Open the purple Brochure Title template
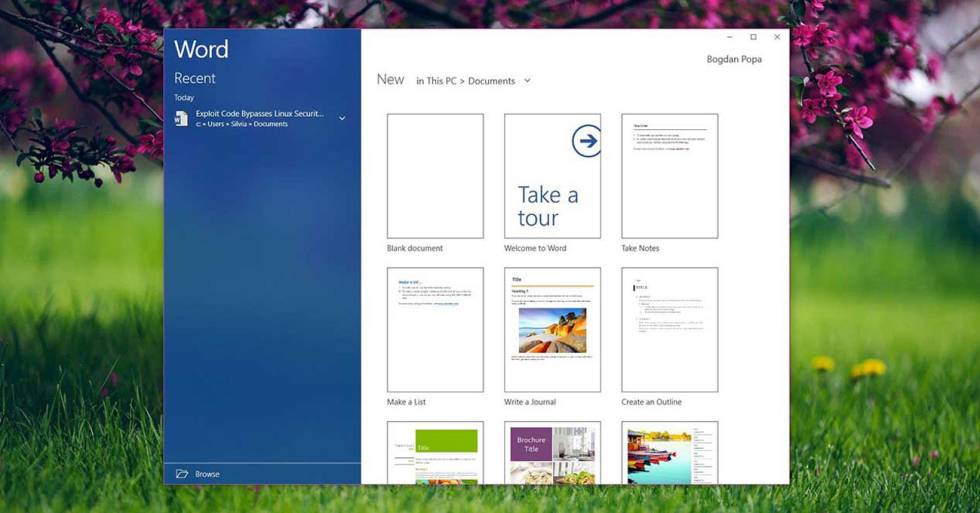The width and height of the screenshot is (980, 513). (x=552, y=452)
